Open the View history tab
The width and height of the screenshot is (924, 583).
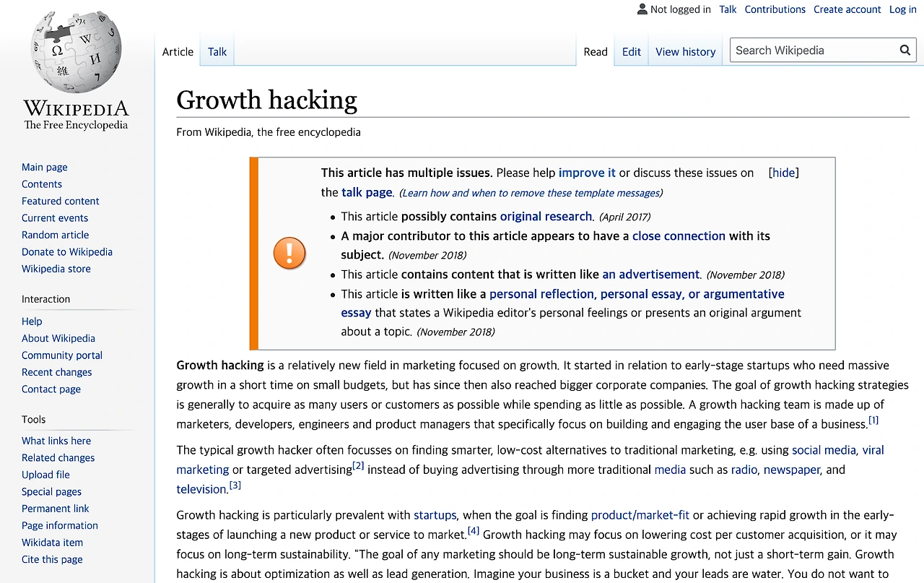686,52
